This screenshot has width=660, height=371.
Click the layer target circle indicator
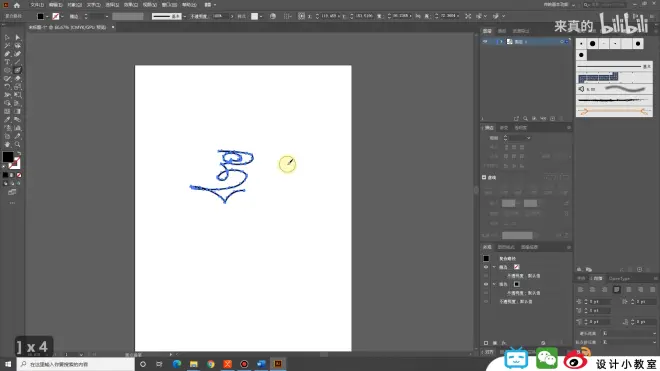(x=562, y=42)
